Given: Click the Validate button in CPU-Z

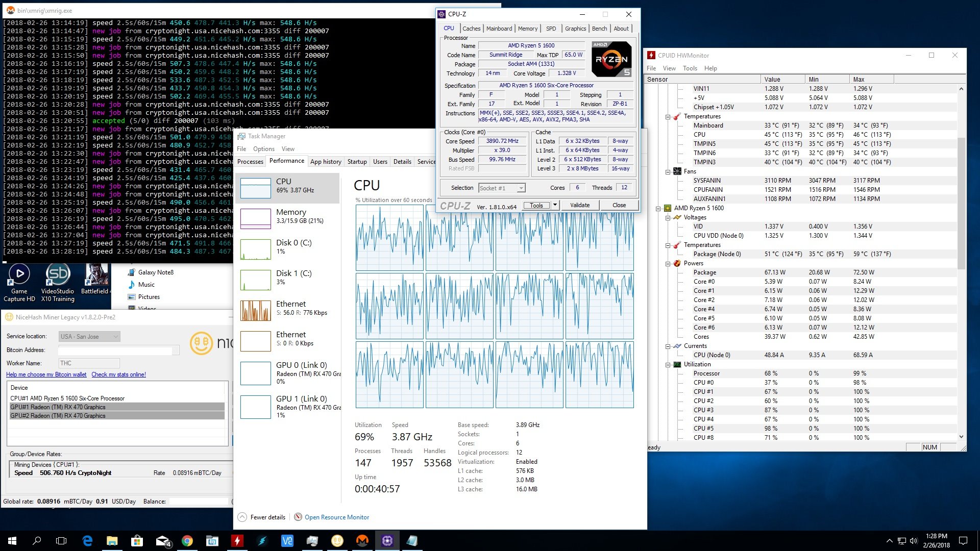Looking at the screenshot, I should [x=579, y=205].
